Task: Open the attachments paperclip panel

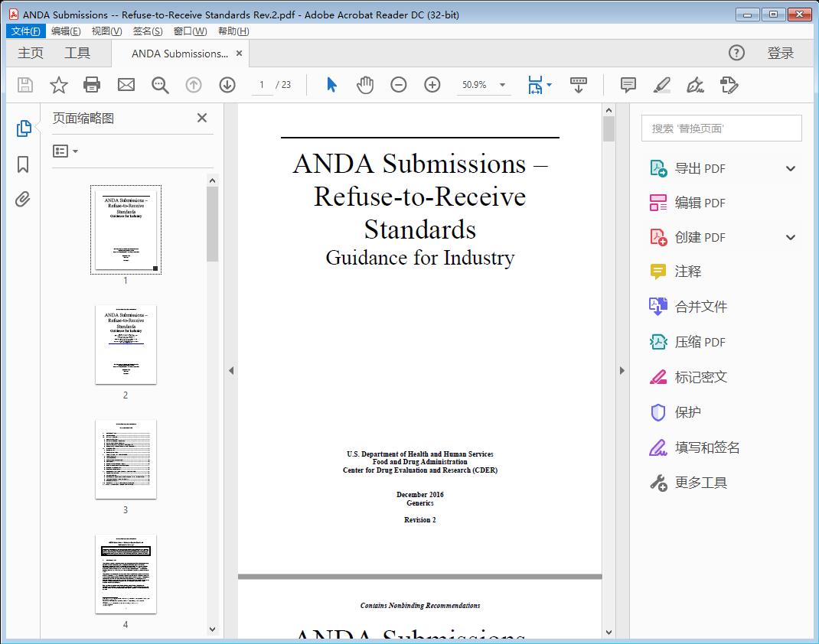Action: (22, 199)
